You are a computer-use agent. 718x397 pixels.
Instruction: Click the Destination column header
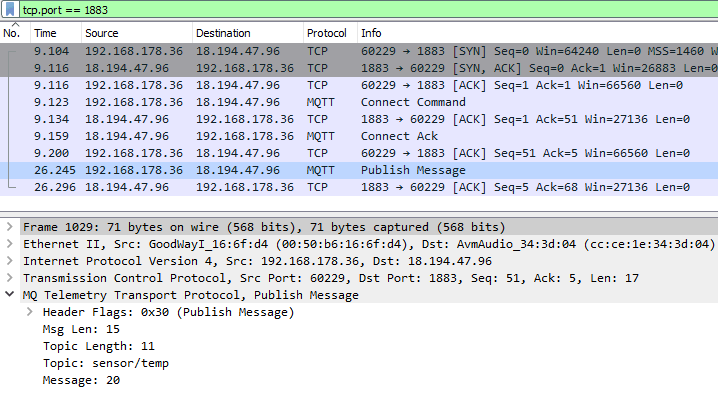[x=247, y=33]
